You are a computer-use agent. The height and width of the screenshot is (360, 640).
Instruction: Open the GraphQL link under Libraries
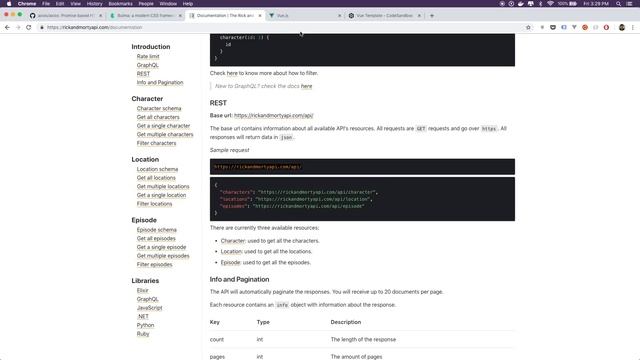tap(147, 299)
